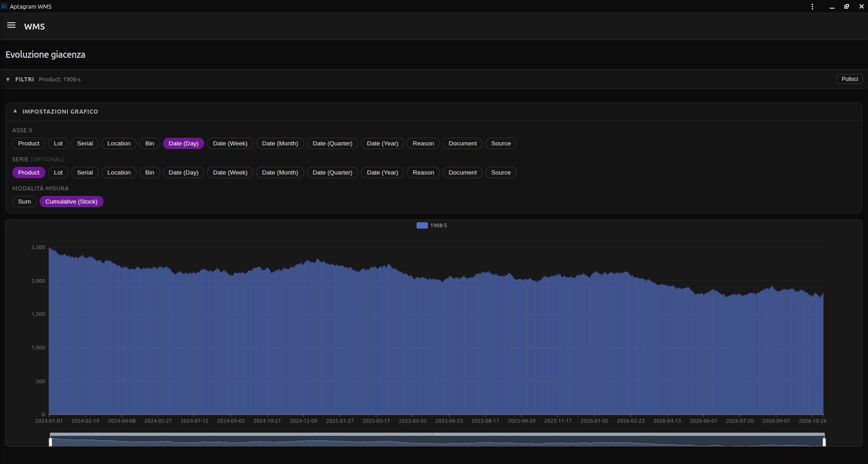Open the hamburger navigation menu

coord(11,25)
